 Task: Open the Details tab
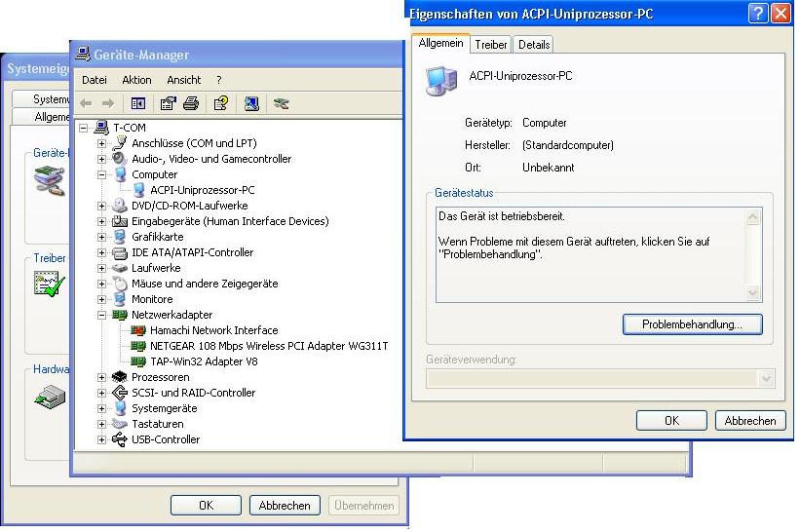point(534,45)
